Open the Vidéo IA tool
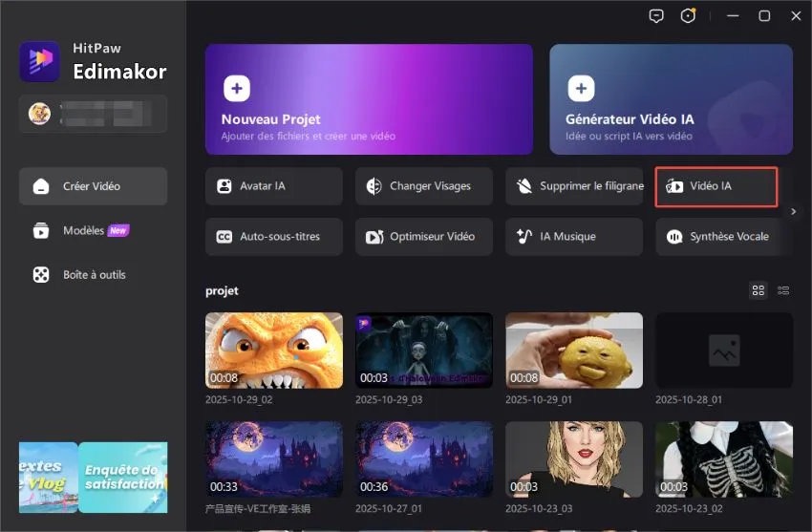This screenshot has height=532, width=812. tap(716, 186)
